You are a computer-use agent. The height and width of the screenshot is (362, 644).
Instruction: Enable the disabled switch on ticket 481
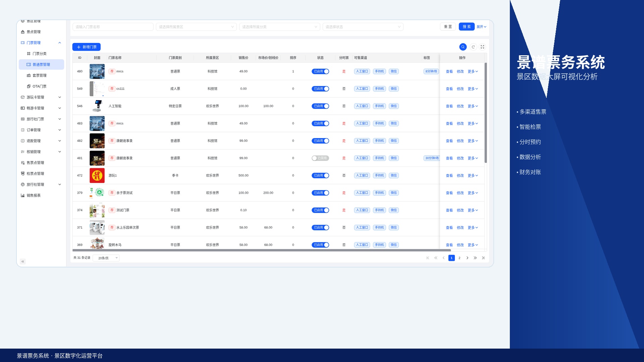click(320, 158)
